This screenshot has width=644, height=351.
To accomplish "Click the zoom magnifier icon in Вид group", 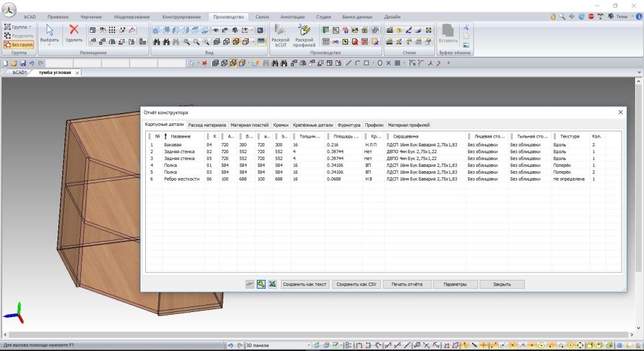I will coord(186,42).
